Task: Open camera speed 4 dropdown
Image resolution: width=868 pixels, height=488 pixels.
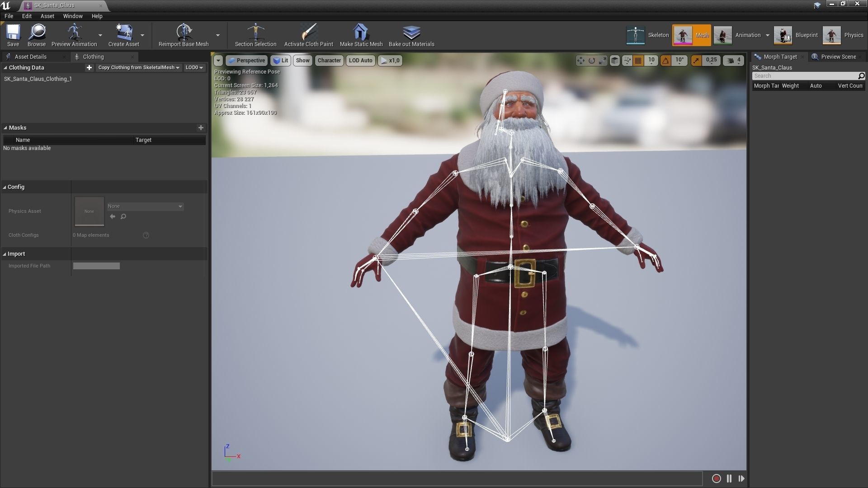Action: [733, 61]
